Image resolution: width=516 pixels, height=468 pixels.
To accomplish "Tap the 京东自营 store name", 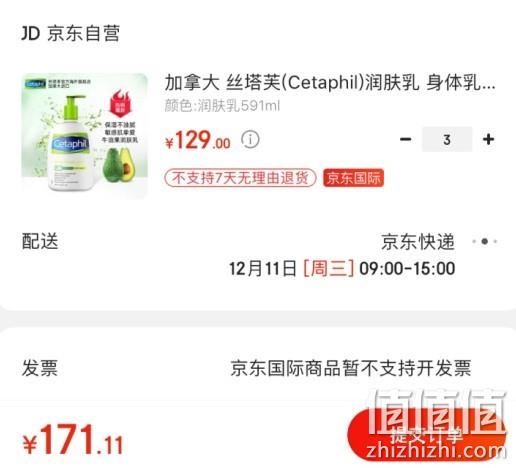I will [83, 33].
